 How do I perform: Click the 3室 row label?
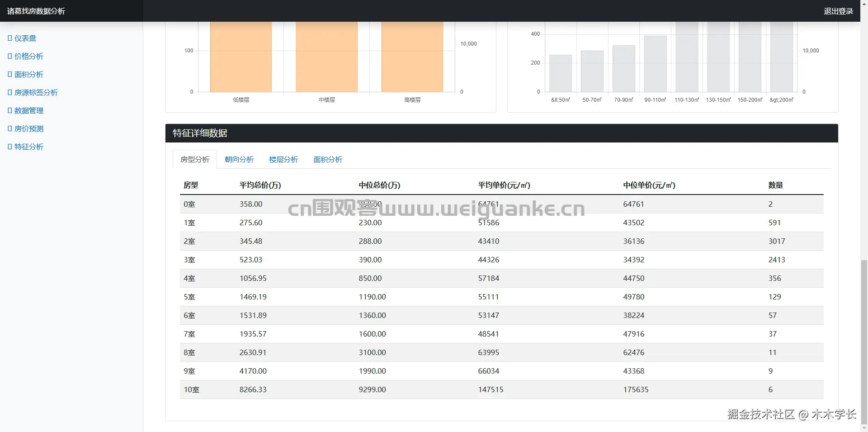pyautogui.click(x=189, y=260)
